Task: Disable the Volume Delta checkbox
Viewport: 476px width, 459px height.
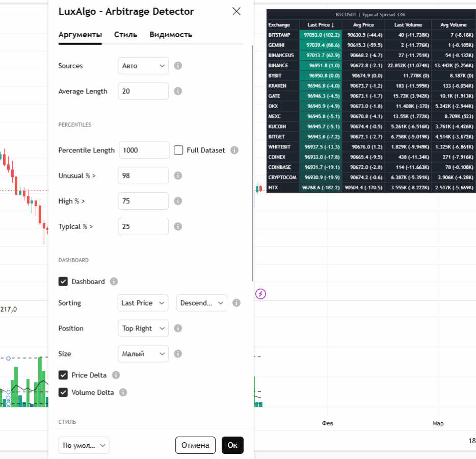Action: [x=63, y=393]
